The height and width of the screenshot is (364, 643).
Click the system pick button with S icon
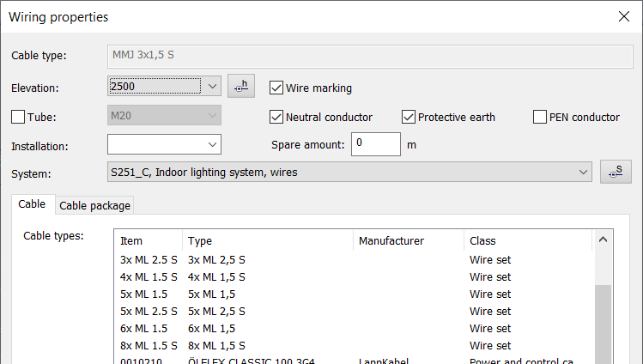616,172
